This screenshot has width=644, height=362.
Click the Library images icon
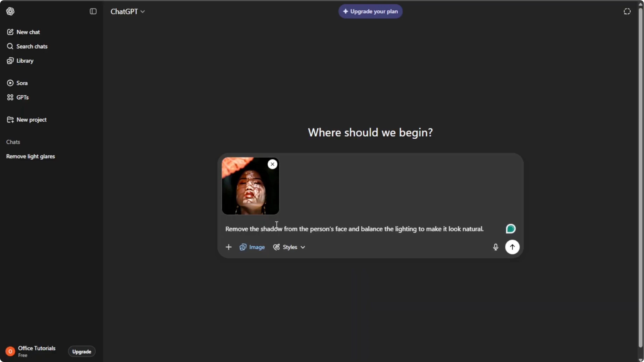10,61
